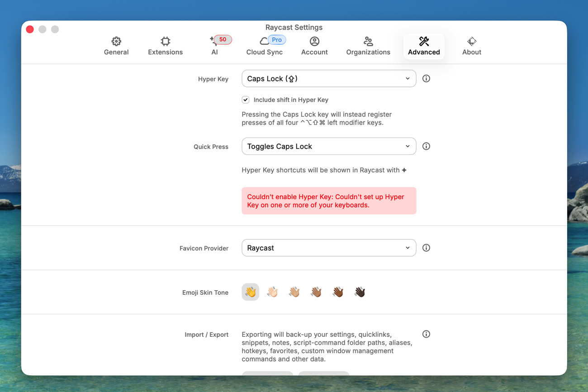Open the Organizations tab
This screenshot has height=392, width=588.
(x=368, y=46)
